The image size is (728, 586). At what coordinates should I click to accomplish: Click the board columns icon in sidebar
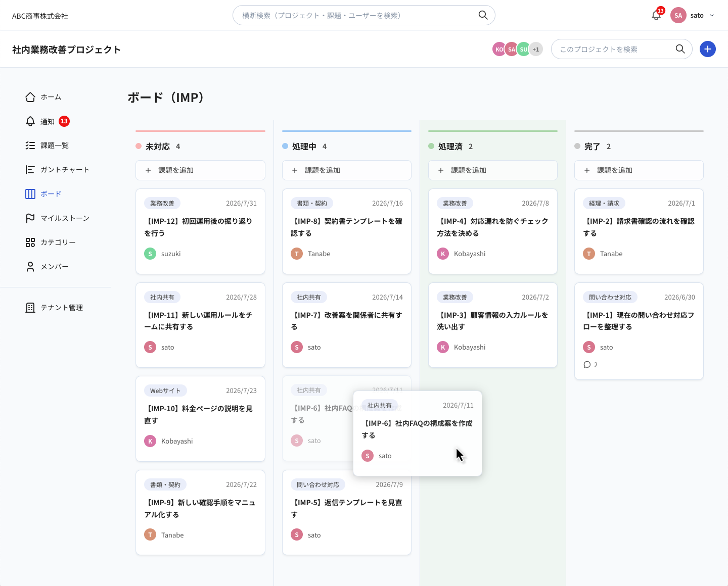coord(30,194)
